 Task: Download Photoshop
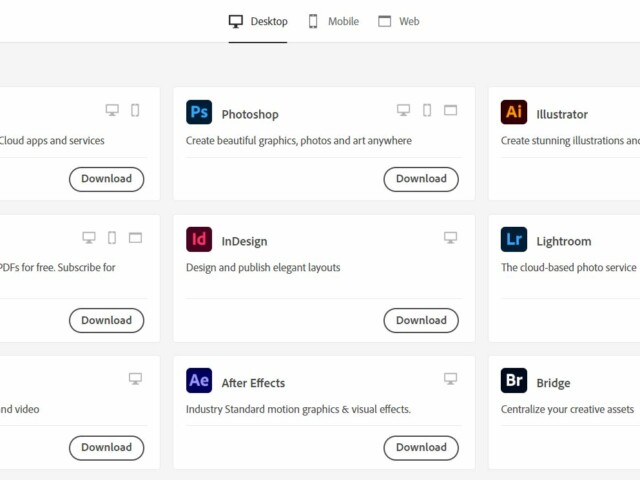click(421, 179)
